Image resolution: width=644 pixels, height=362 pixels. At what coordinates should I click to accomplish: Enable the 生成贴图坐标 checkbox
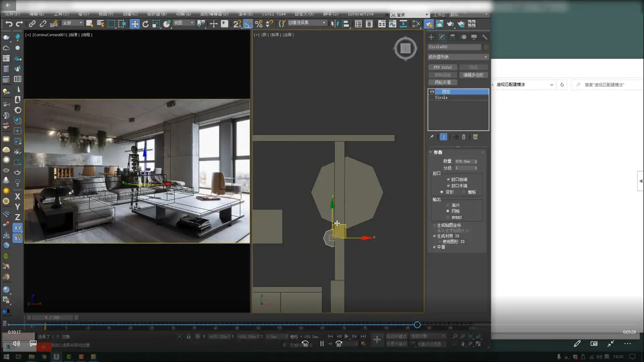click(x=434, y=225)
